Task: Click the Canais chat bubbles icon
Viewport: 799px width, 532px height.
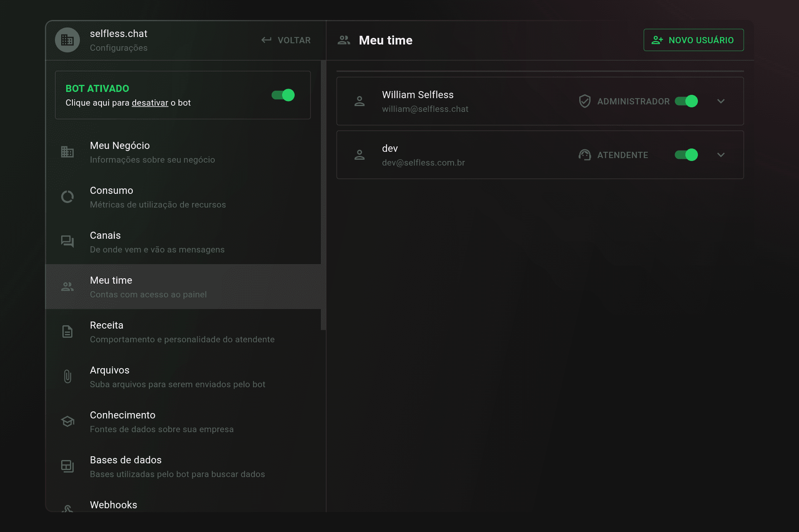Action: click(x=67, y=242)
